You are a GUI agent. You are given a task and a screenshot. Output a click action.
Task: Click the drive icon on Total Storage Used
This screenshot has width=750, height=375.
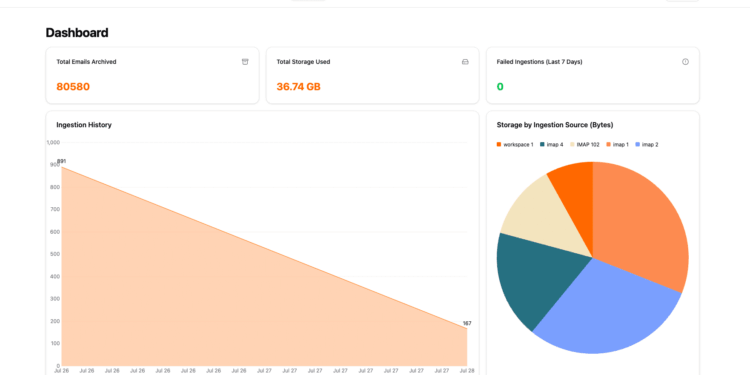465,62
